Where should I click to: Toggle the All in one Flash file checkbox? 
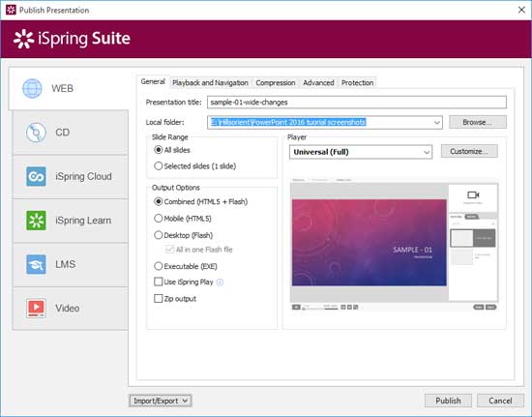[x=169, y=250]
